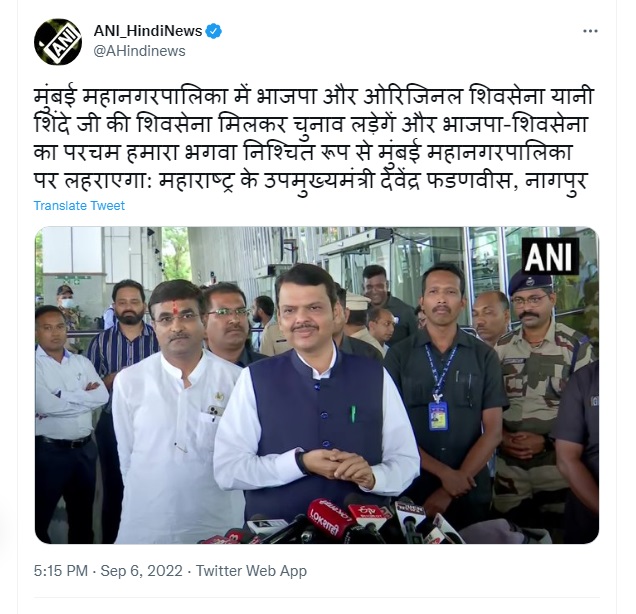Open the ANI profile avatar
The image size is (636, 614).
coord(58,42)
